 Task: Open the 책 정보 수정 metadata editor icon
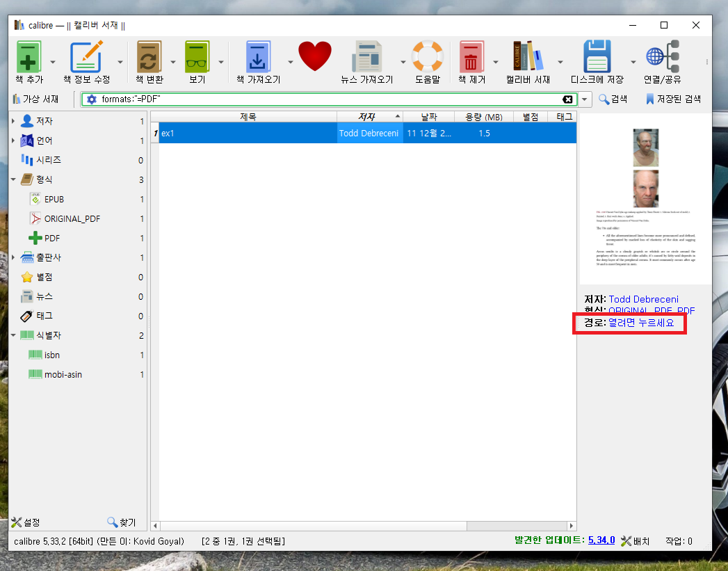pyautogui.click(x=86, y=56)
